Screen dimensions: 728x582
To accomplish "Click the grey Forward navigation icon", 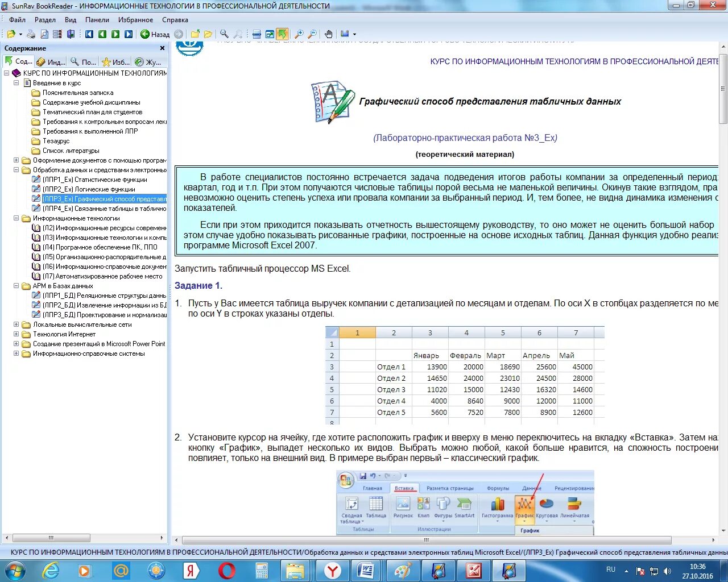I will click(x=179, y=34).
